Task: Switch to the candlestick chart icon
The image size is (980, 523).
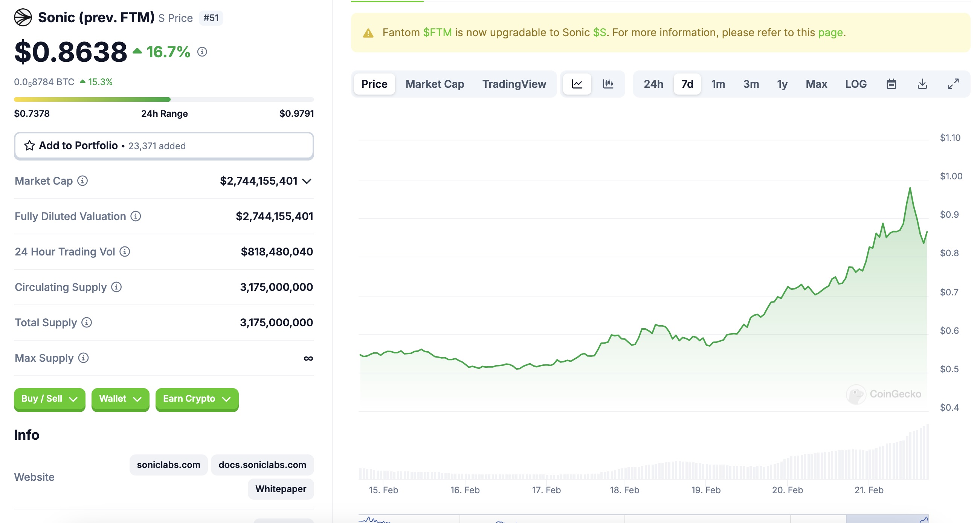Action: [x=608, y=84]
